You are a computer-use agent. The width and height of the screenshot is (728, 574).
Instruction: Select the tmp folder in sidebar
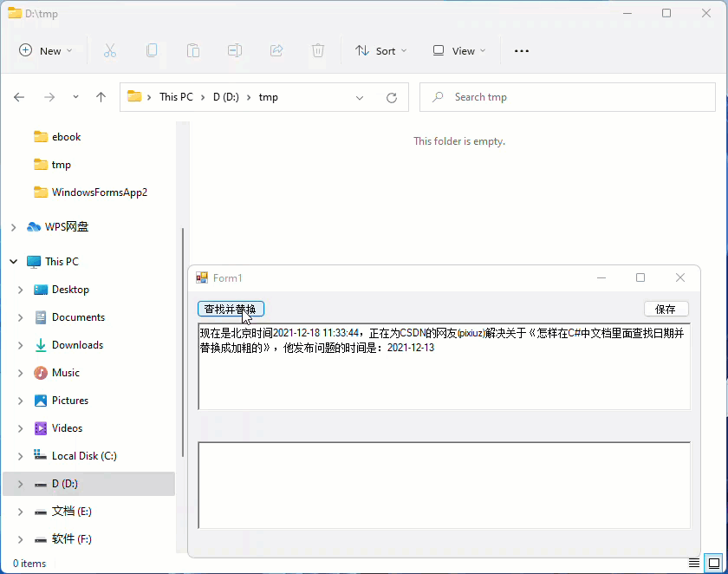point(61,165)
